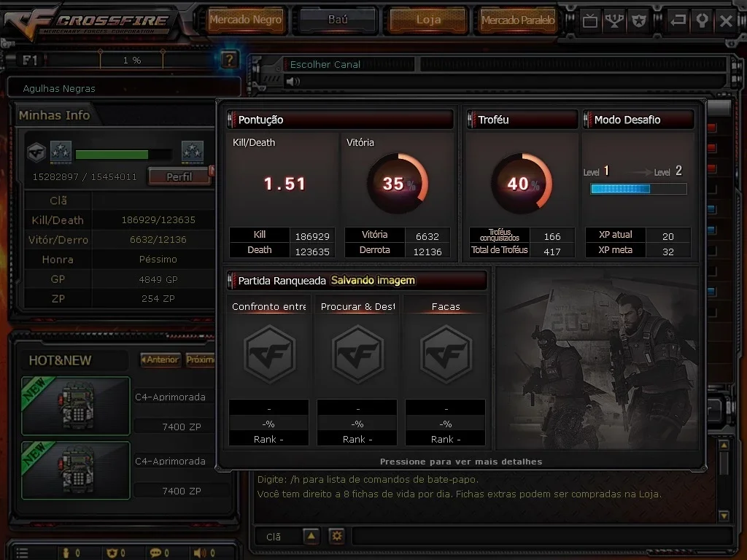
Task: Click the experience progress bar
Action: click(123, 155)
